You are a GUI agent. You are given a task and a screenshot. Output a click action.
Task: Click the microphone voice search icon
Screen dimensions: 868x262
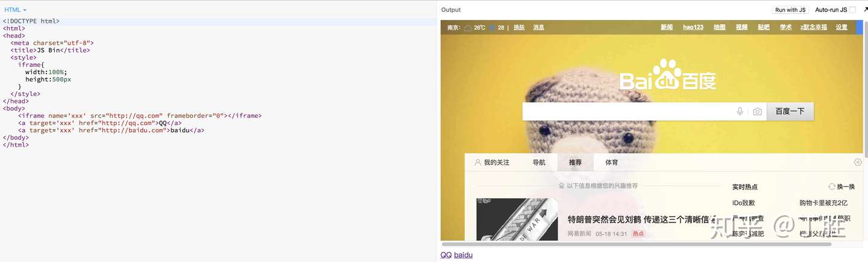tap(740, 112)
